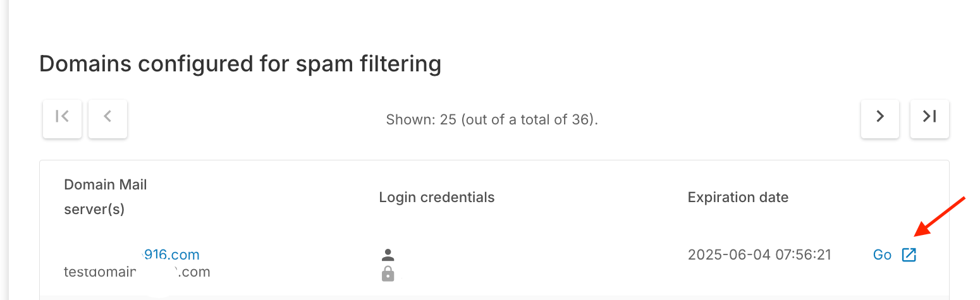
Task: Click the Expiration date column header
Action: pyautogui.click(x=738, y=197)
